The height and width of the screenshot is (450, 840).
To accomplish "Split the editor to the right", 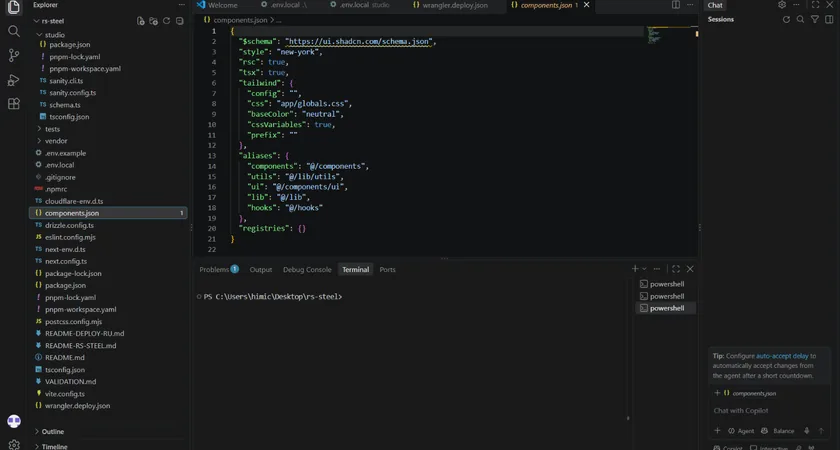I will (x=676, y=5).
